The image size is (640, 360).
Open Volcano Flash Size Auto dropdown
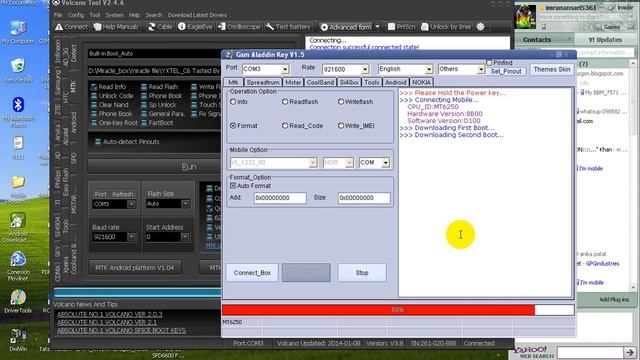[185, 204]
